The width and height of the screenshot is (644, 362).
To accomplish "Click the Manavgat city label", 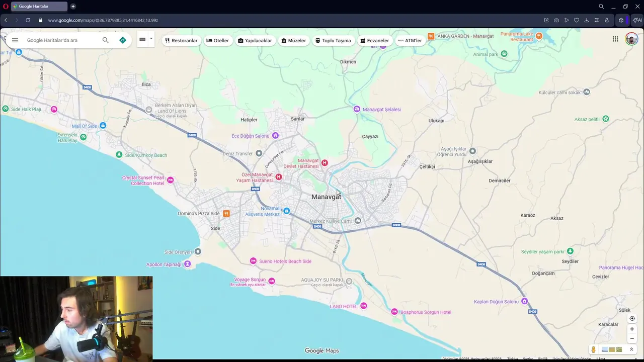I will [326, 197].
